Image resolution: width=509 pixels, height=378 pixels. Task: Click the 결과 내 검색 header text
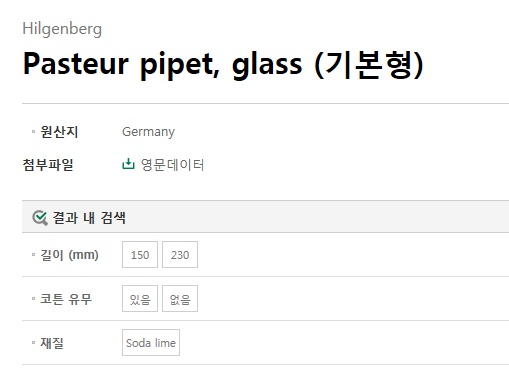tap(89, 218)
